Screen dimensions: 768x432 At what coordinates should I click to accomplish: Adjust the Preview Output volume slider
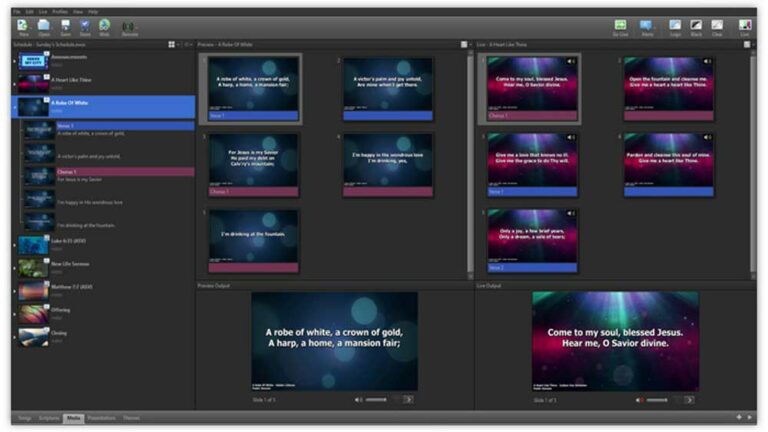tap(376, 400)
